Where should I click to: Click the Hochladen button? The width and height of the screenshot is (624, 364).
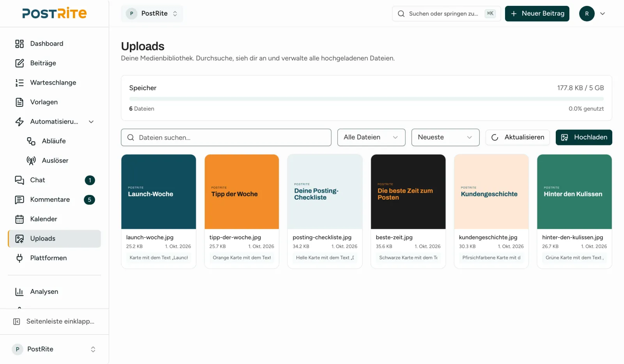pyautogui.click(x=584, y=137)
